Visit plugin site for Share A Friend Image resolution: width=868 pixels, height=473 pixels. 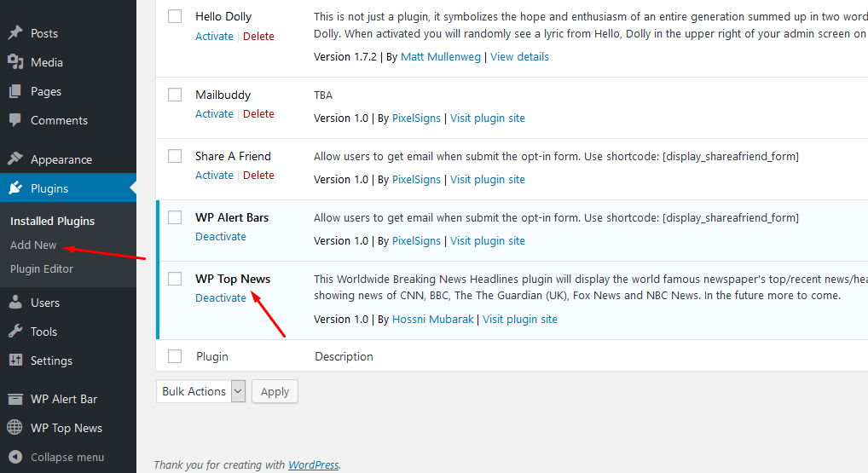click(x=488, y=179)
